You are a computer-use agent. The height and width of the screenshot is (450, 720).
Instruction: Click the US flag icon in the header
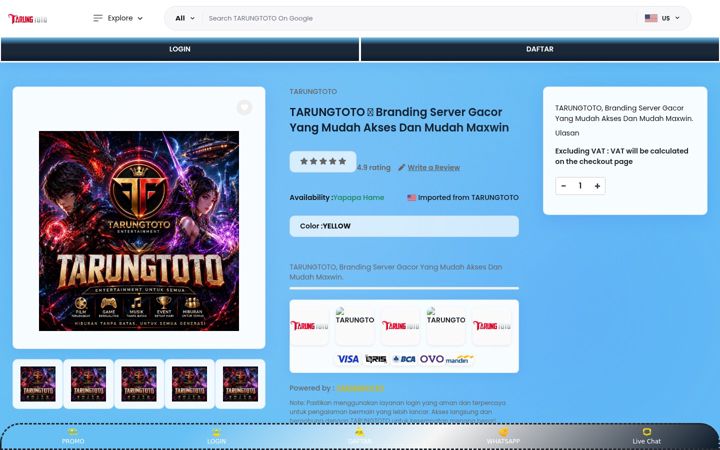[651, 18]
